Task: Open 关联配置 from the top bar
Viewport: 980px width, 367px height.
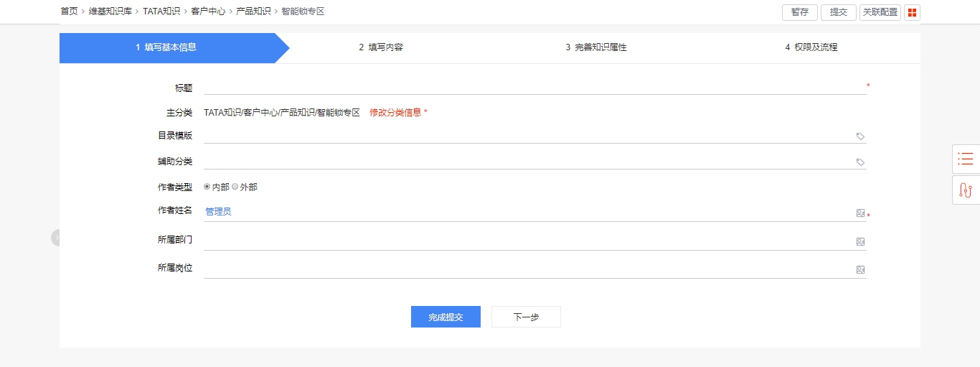Action: [x=880, y=12]
